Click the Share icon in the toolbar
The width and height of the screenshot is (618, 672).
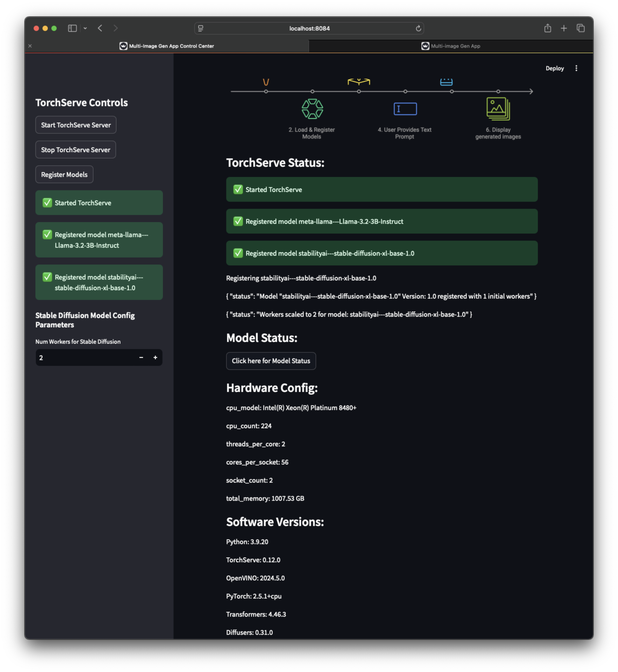tap(547, 28)
